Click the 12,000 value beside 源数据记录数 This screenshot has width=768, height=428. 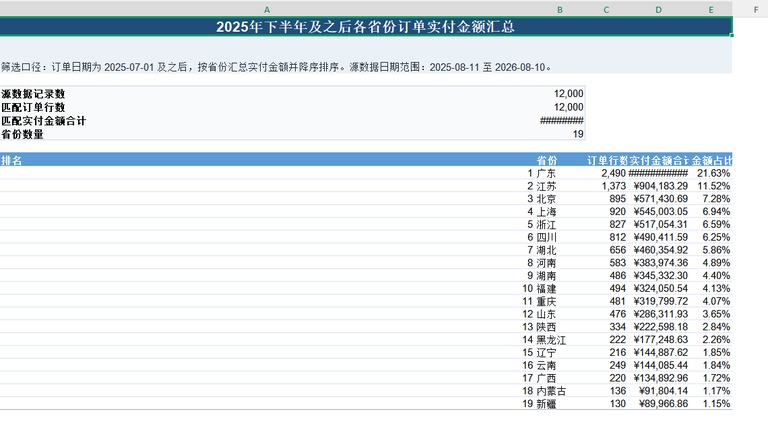tap(560, 94)
